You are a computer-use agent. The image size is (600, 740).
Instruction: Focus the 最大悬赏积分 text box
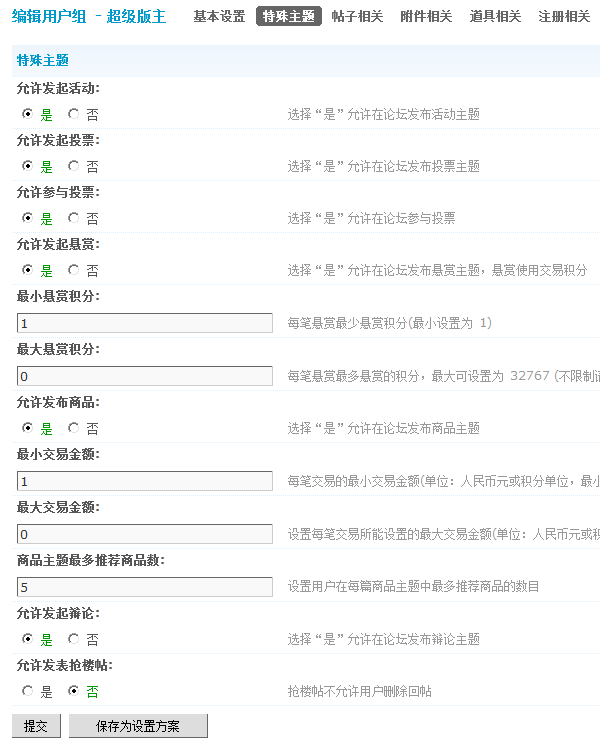(x=145, y=376)
